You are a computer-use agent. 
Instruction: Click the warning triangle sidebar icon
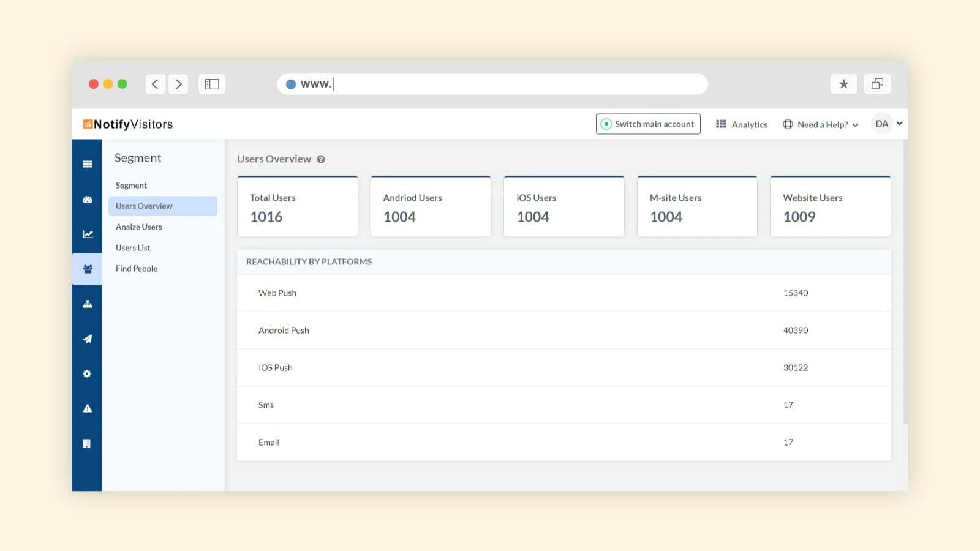point(88,408)
